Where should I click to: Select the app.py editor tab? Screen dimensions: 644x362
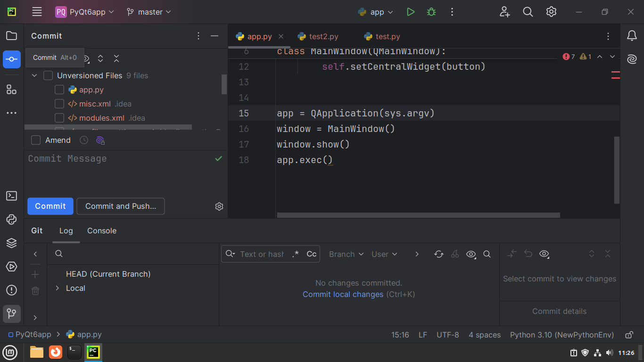point(259,36)
